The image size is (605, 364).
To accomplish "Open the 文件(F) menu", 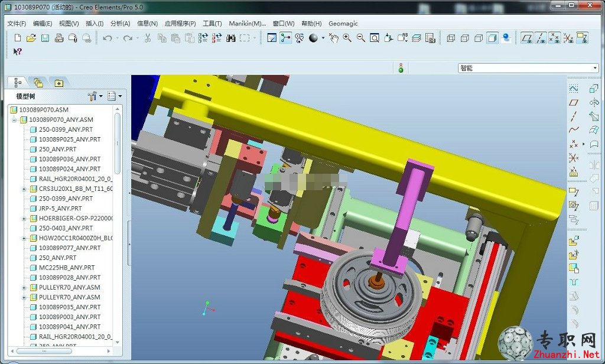I will point(17,24).
